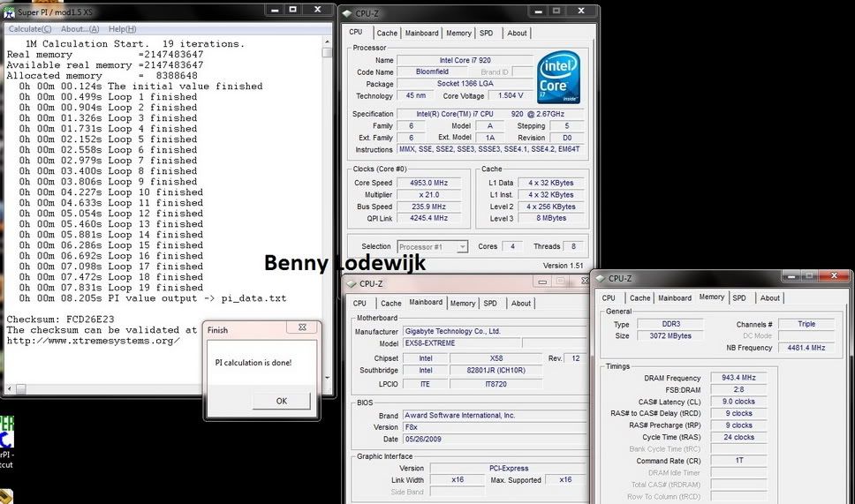Maximize the Super PI window
The image size is (855, 504).
[293, 10]
